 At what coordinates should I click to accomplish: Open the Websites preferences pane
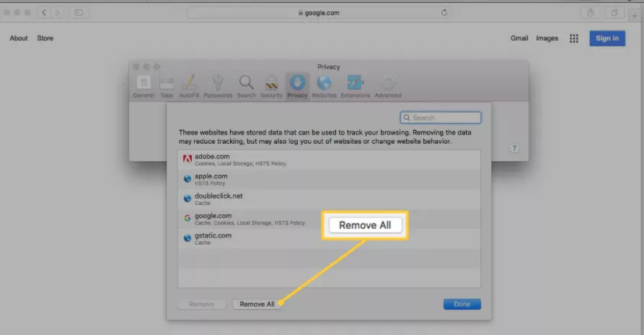(324, 87)
